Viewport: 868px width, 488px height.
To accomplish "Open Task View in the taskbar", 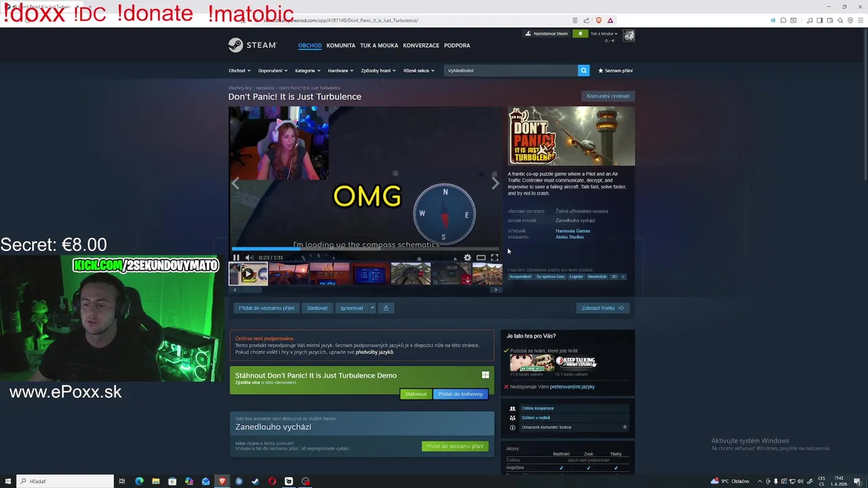I will point(122,481).
